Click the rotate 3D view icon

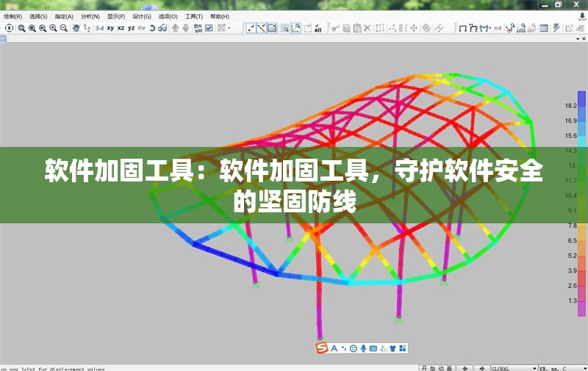coord(152,28)
